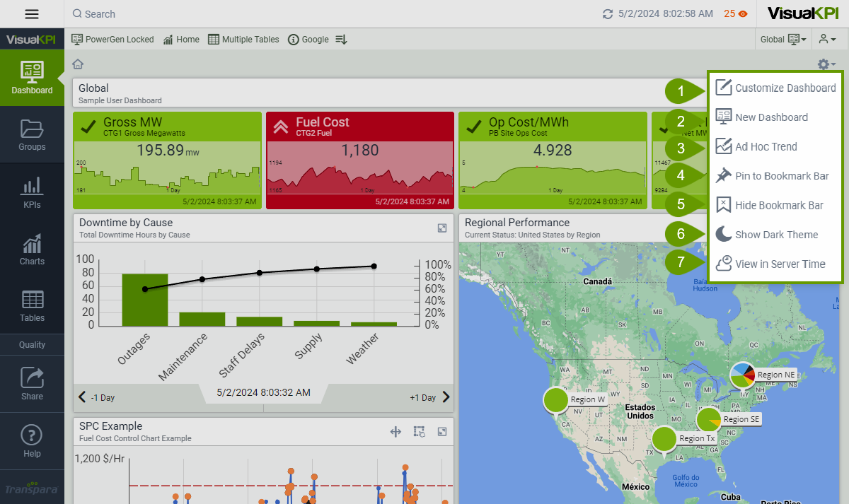
Task: Open the Global profile dropdown
Action: tap(783, 40)
